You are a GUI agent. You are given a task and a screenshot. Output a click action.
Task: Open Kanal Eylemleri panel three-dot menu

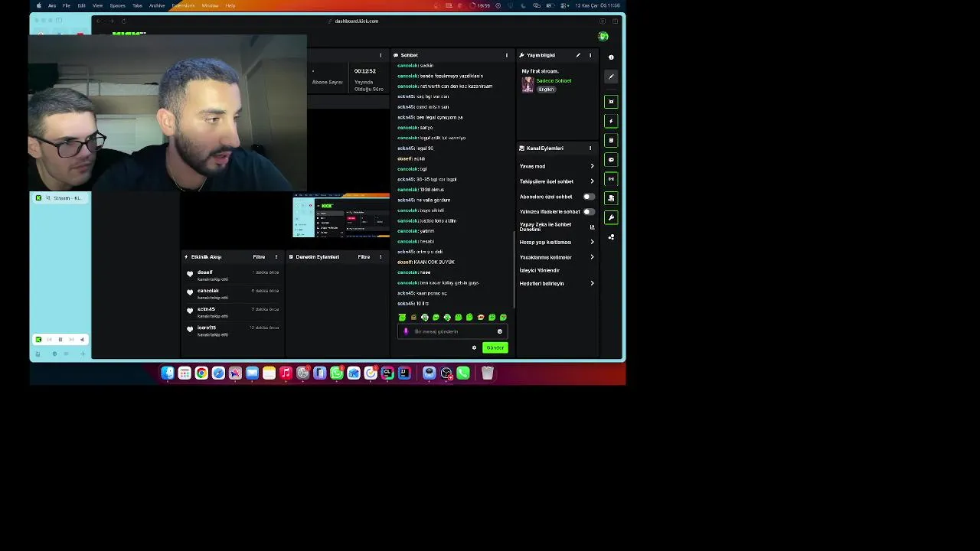tap(590, 148)
